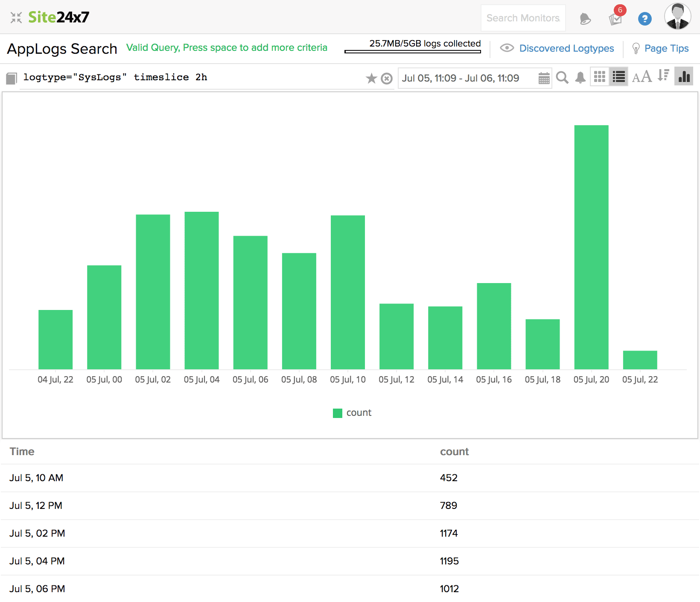Run search with magnifying glass icon

pos(562,78)
